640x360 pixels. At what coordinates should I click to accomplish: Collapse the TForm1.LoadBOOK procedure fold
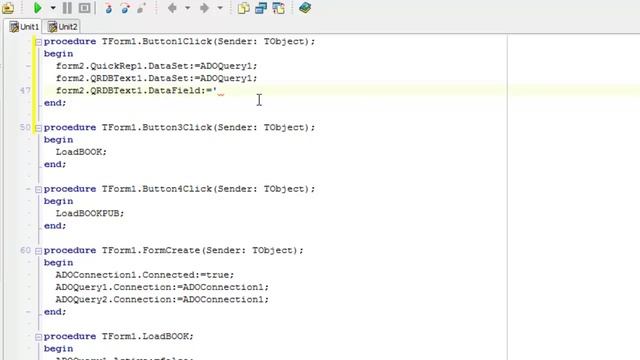[x=38, y=337]
